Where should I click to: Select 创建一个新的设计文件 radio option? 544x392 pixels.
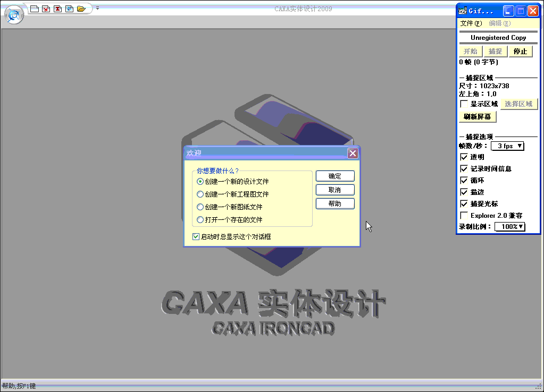233,182
